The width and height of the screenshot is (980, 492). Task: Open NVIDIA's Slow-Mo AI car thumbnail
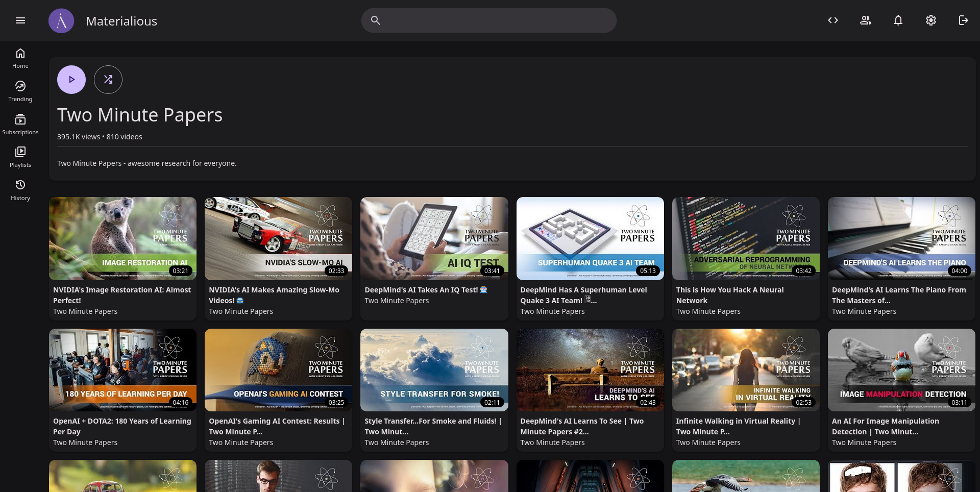click(x=278, y=238)
